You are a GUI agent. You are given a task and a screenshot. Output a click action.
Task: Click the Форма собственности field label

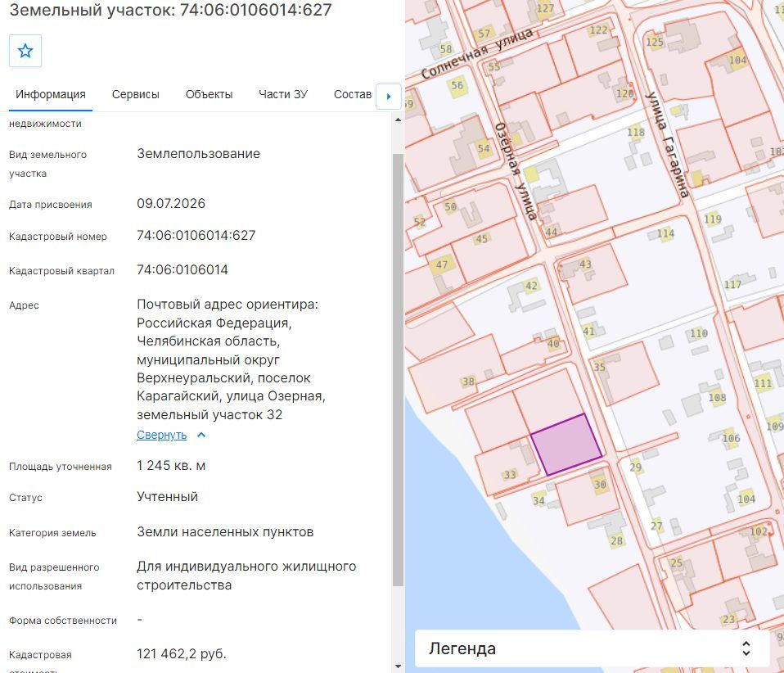(63, 621)
